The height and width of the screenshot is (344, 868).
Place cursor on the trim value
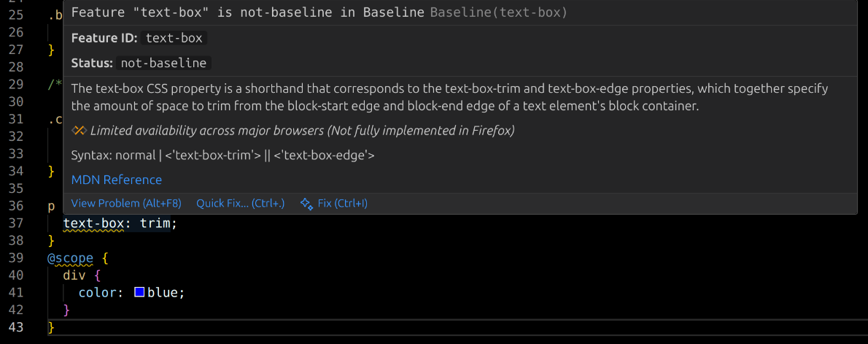155,223
